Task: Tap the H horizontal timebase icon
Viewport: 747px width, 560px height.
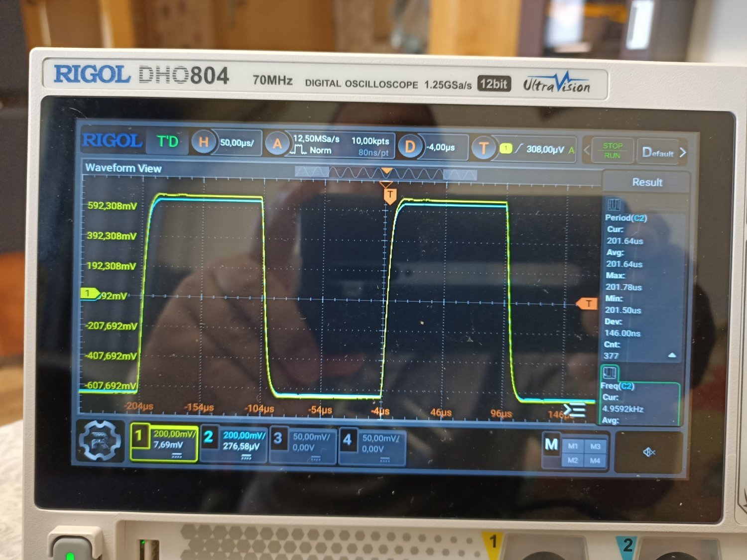Action: click(x=203, y=142)
